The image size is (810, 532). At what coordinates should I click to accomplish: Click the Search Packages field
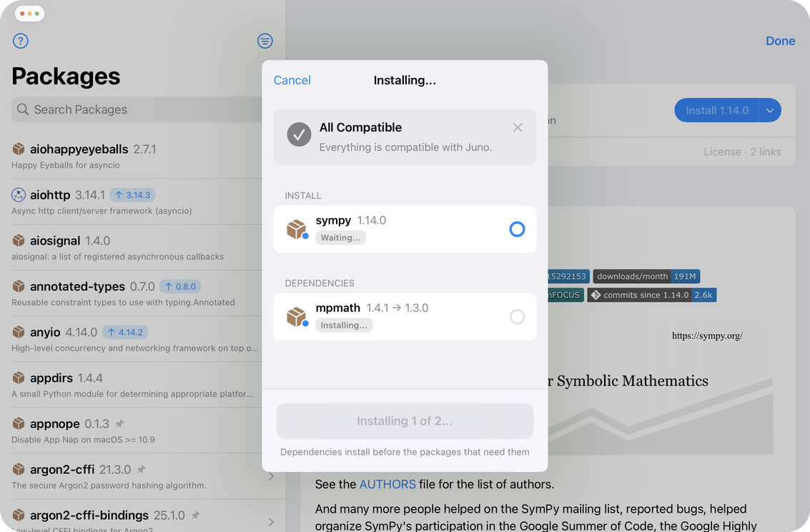pos(137,109)
